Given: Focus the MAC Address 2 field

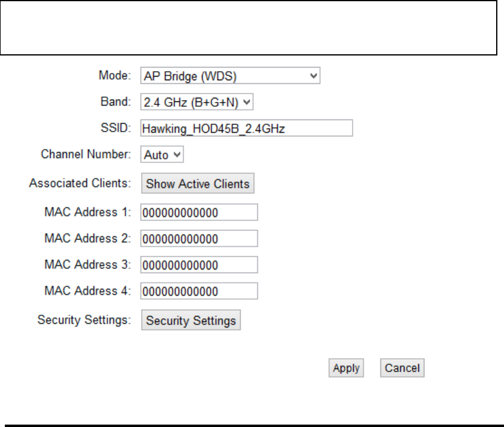Looking at the screenshot, I should coord(199,239).
